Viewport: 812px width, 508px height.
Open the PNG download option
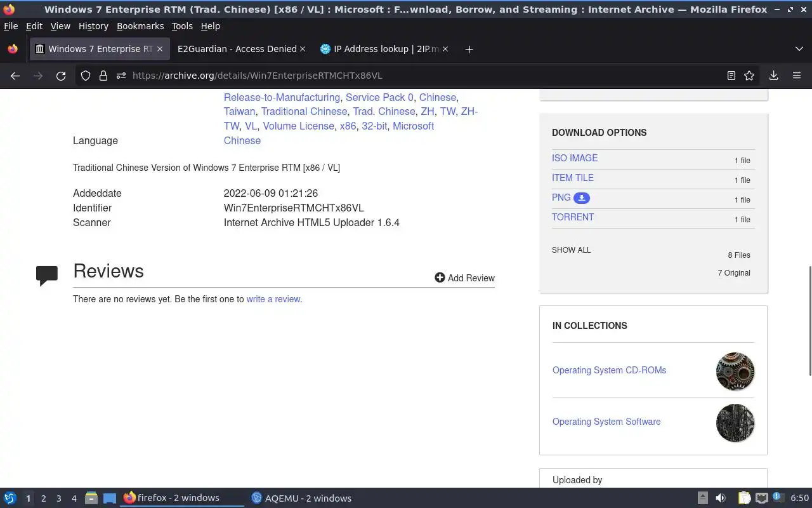pyautogui.click(x=561, y=197)
